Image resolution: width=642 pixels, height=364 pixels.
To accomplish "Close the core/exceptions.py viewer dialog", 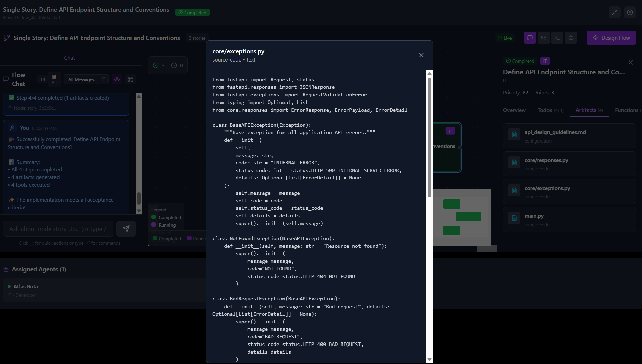I will [x=421, y=55].
